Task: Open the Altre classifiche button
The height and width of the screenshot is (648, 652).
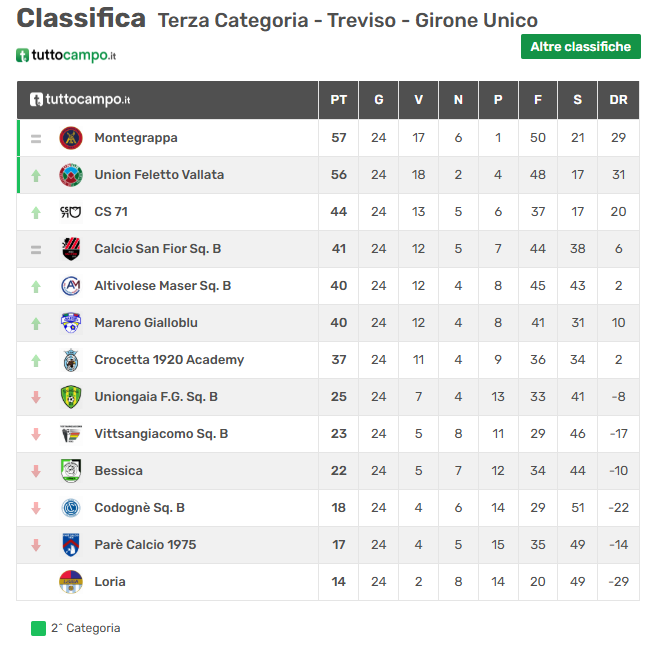Action: tap(580, 47)
